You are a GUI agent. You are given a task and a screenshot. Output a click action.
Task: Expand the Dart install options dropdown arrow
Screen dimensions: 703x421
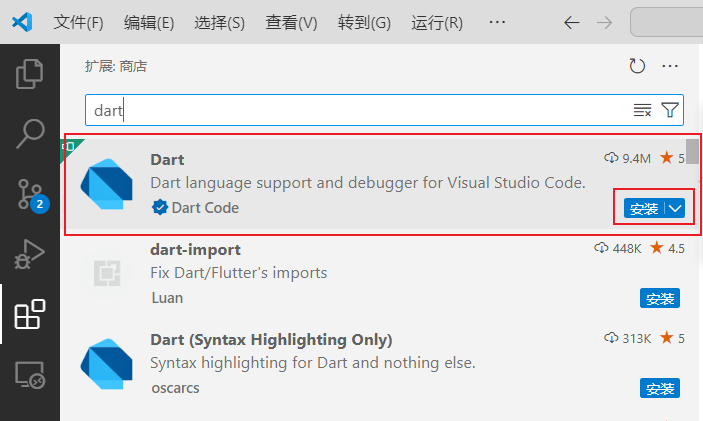tap(675, 208)
